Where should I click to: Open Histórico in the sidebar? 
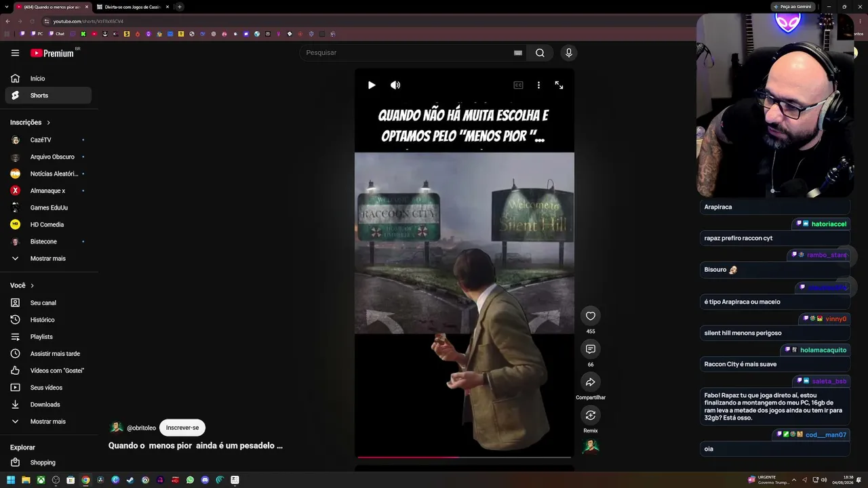(x=48, y=320)
